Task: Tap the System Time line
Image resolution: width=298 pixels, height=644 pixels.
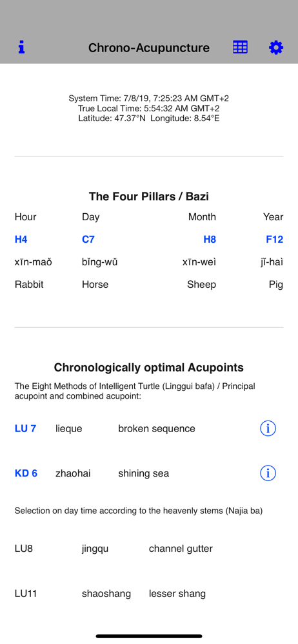Action: 148,99
